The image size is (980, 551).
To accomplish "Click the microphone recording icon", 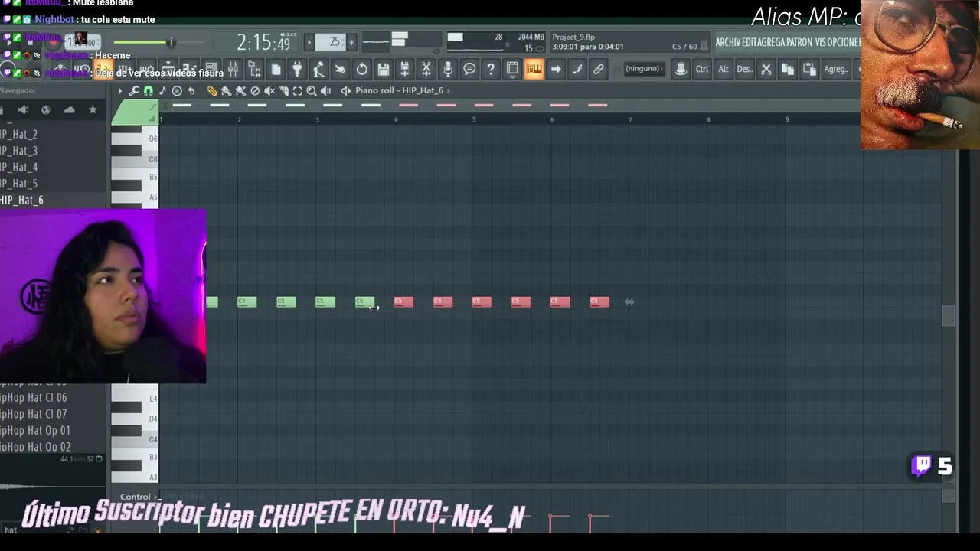I will [448, 70].
